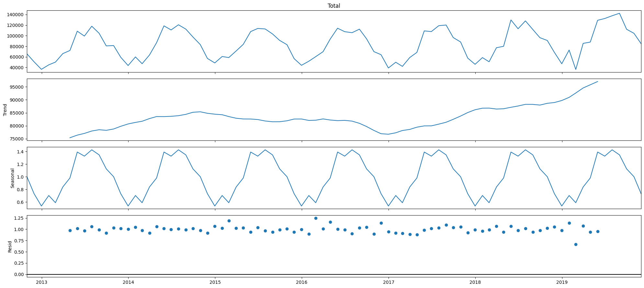Click the highest peak of the Total line
Image resolution: width=644 pixels, height=288 pixels.
[619, 13]
